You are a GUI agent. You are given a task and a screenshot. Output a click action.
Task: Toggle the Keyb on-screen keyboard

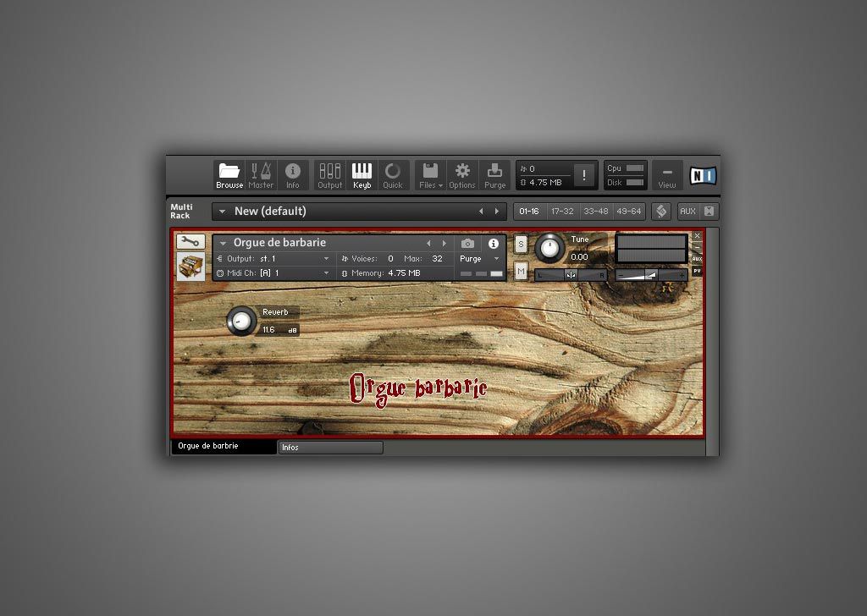(362, 175)
